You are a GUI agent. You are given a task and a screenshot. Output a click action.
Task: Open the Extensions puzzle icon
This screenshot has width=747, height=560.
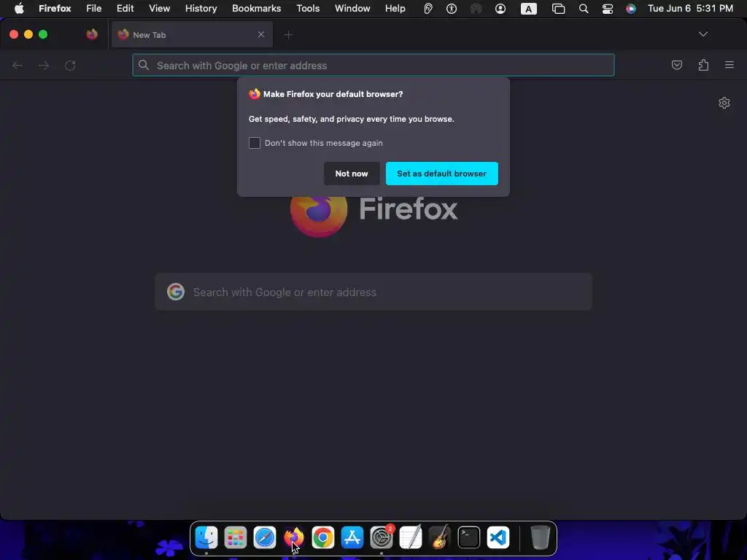point(703,65)
